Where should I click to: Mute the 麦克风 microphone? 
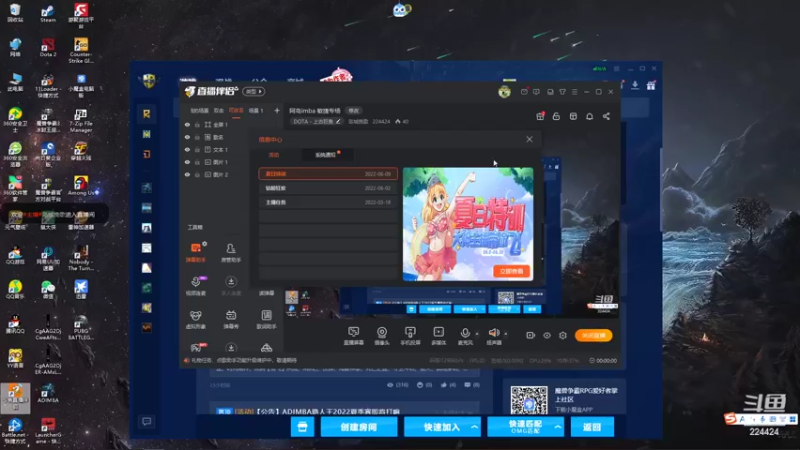pos(465,336)
